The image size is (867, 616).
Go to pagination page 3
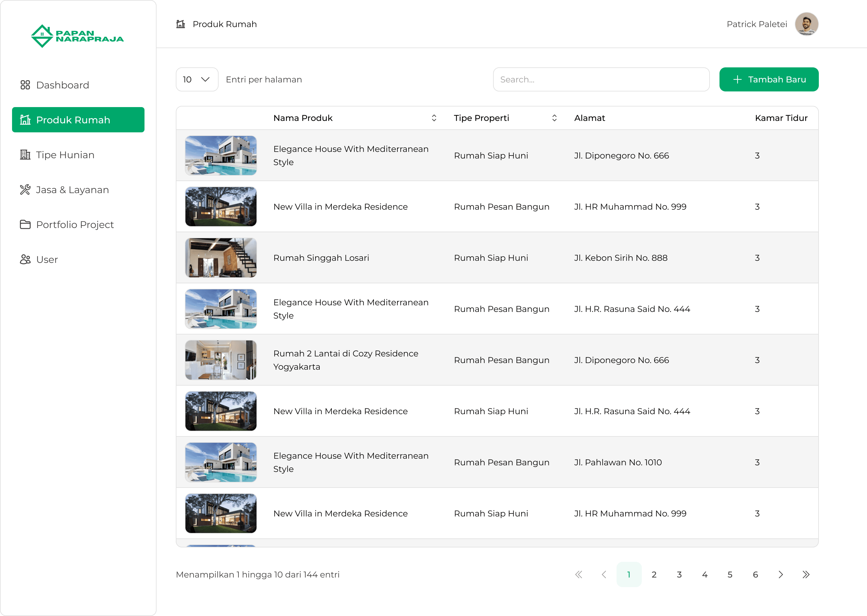679,575
